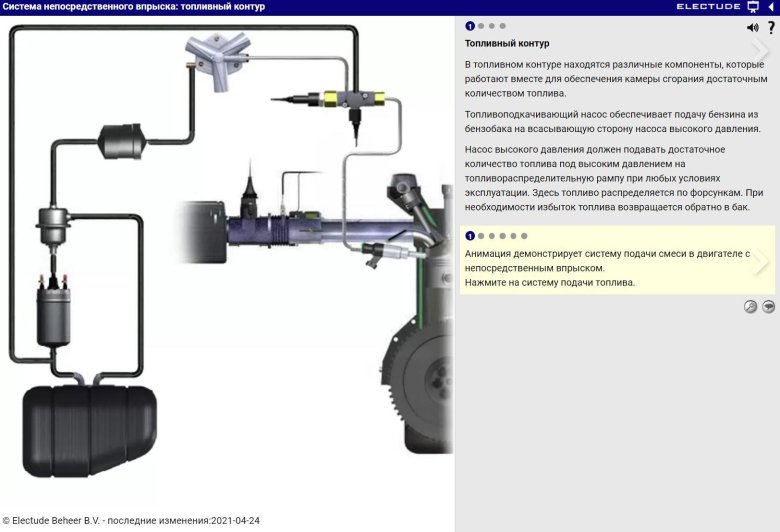The width and height of the screenshot is (780, 532).
Task: Open help with the question mark icon
Action: click(770, 28)
